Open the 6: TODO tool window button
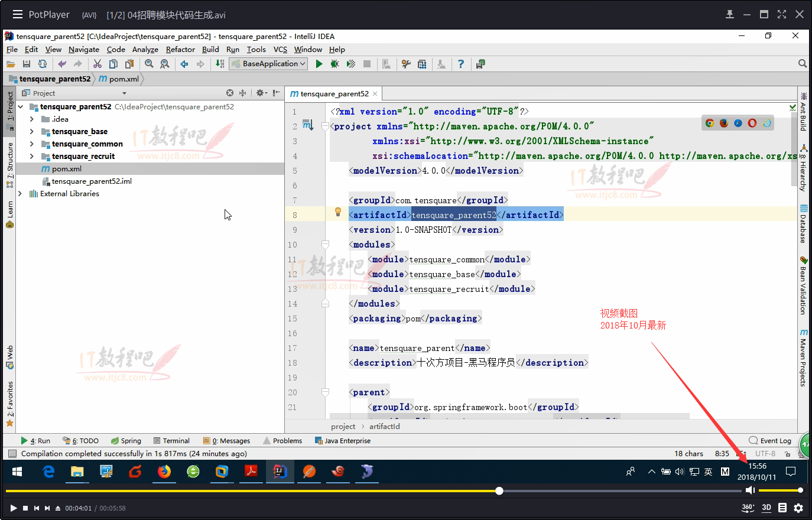The image size is (812, 520). coord(80,441)
